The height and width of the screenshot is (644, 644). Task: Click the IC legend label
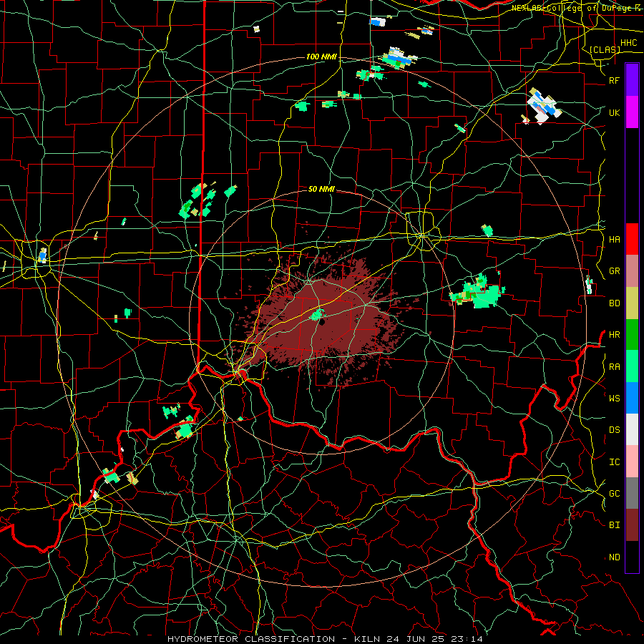(x=614, y=462)
